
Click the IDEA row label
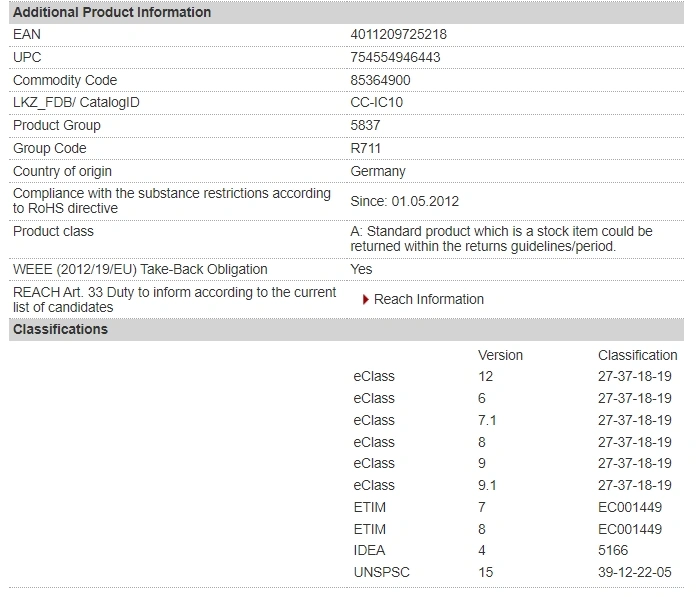pyautogui.click(x=369, y=550)
